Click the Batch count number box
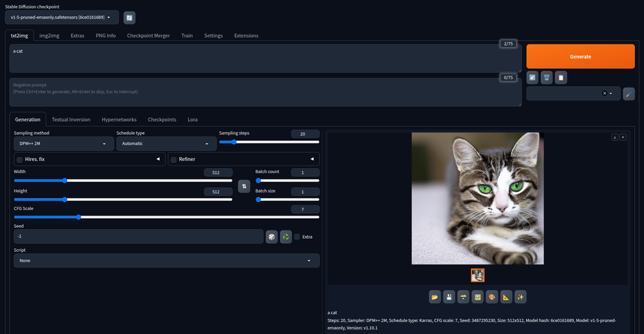Image resolution: width=644 pixels, height=334 pixels. 305,172
